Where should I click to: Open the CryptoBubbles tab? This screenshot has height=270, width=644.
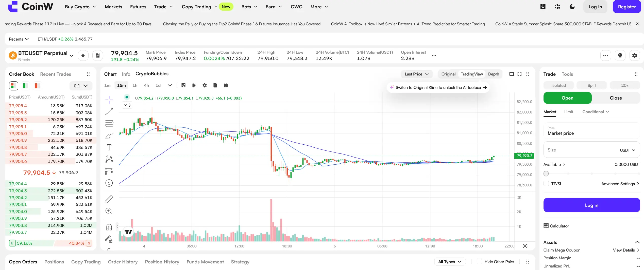152,74
